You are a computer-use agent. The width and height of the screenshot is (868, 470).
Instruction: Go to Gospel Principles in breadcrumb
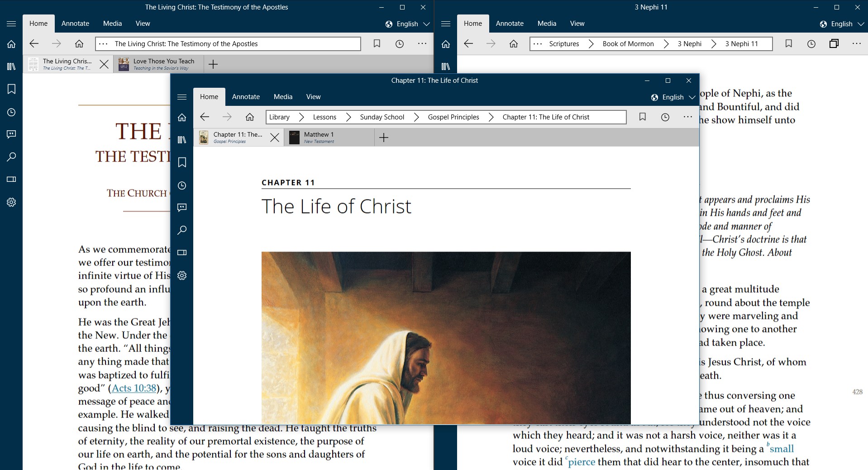tap(453, 117)
